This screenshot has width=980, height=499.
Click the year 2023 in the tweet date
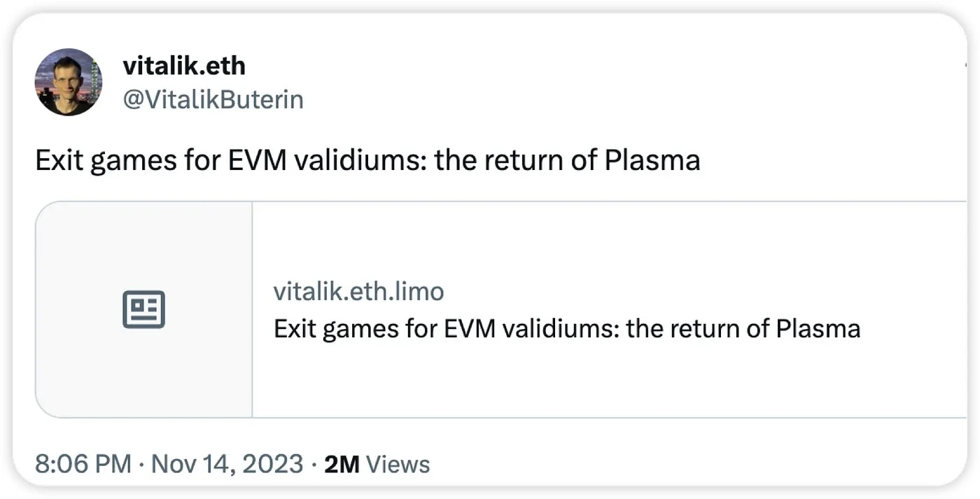pyautogui.click(x=274, y=463)
